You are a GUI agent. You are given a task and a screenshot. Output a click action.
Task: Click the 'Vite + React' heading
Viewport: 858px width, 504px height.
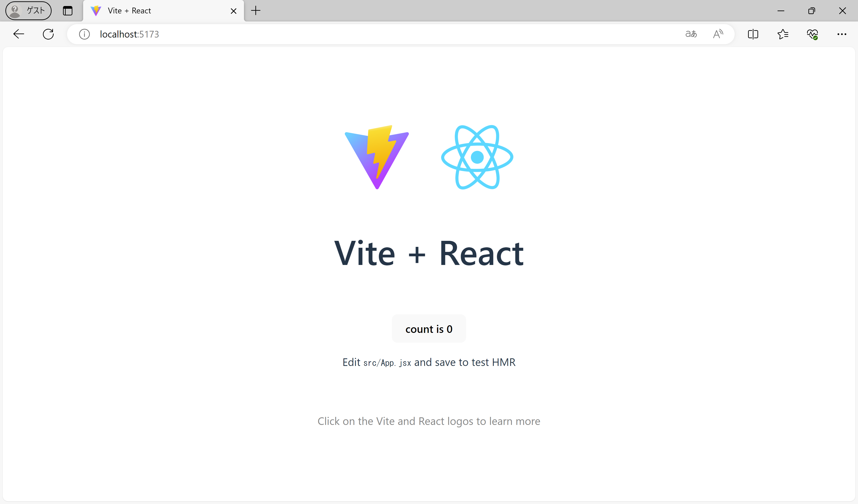pos(429,253)
